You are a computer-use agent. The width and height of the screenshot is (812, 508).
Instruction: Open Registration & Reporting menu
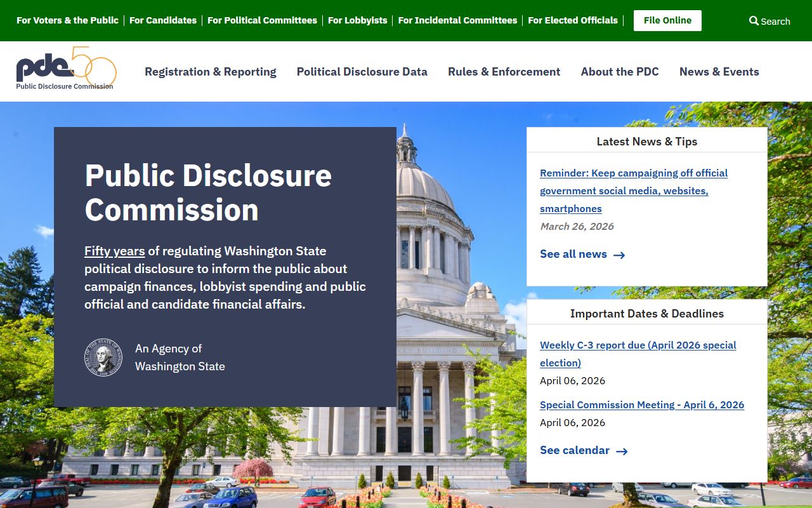pyautogui.click(x=211, y=72)
